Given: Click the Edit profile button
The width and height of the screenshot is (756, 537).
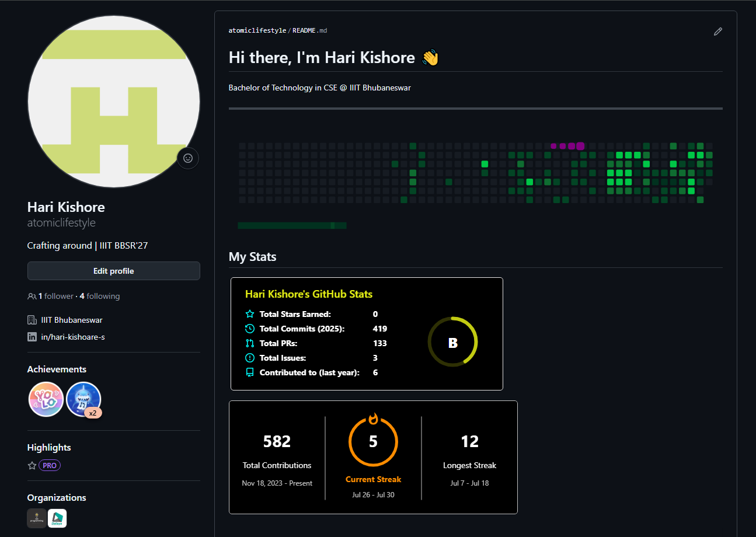Looking at the screenshot, I should [113, 271].
